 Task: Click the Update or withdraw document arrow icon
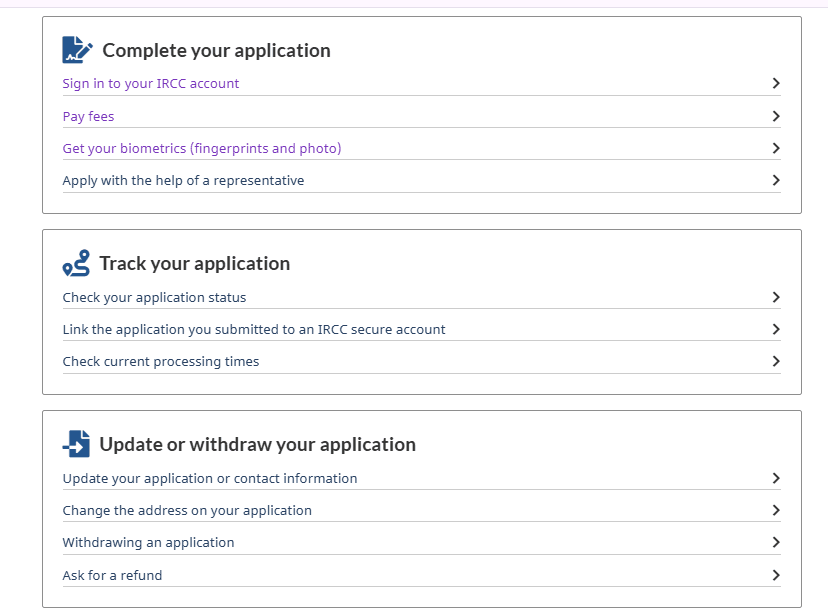pos(76,444)
